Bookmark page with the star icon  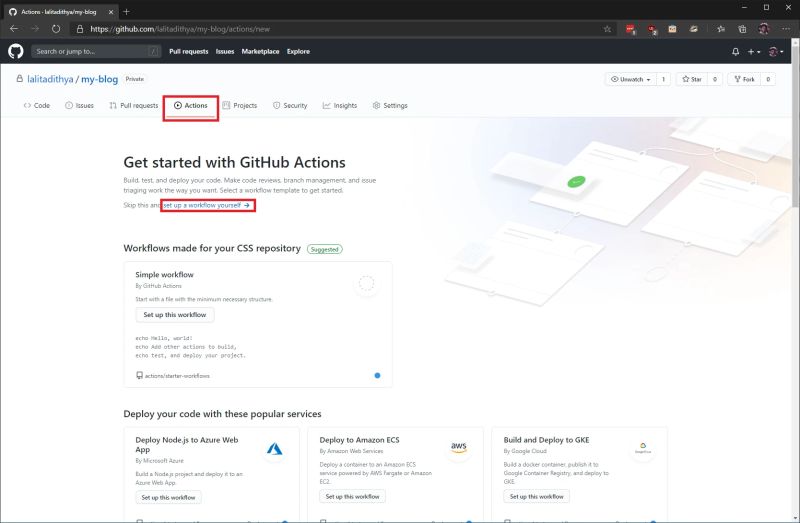pos(607,29)
